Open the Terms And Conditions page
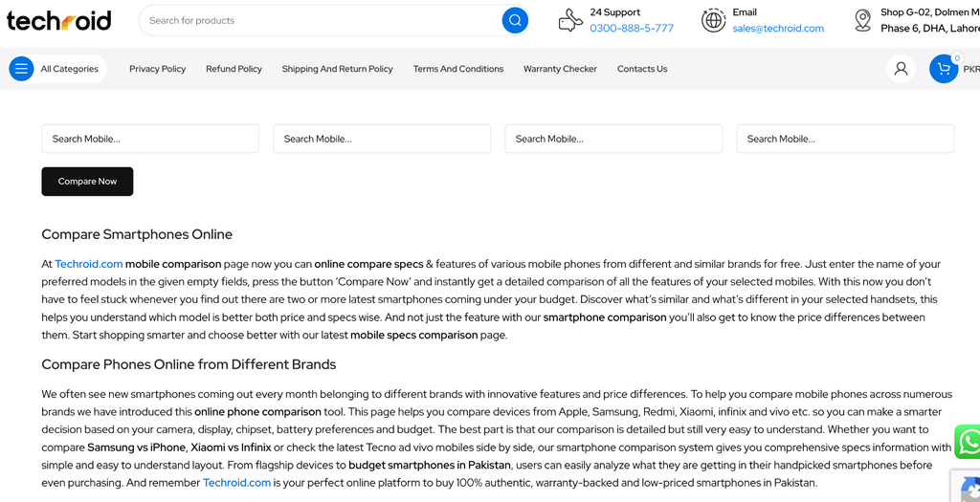The image size is (980, 502). coord(458,69)
